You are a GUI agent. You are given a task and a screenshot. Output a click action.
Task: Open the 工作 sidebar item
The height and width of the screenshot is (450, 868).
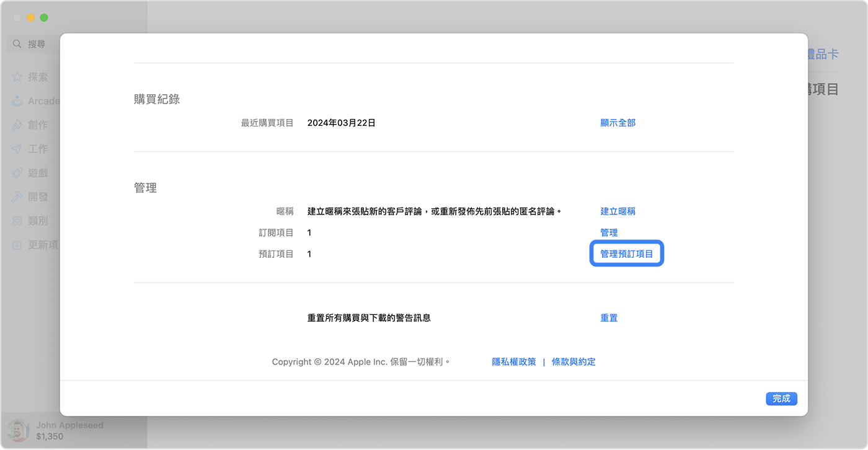coord(38,149)
